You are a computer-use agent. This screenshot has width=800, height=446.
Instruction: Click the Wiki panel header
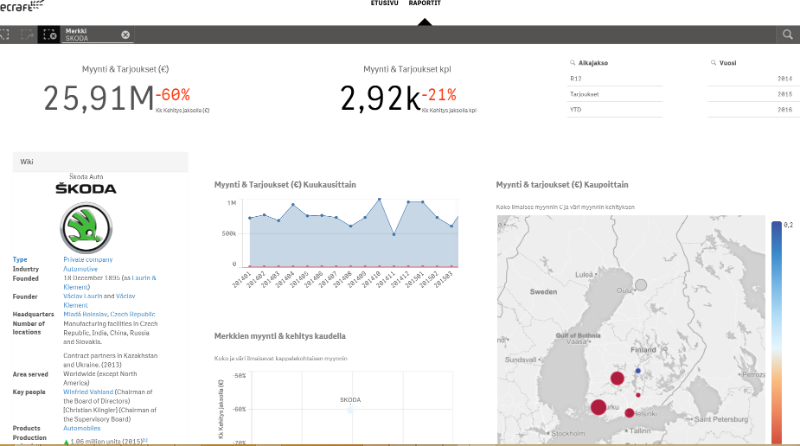tap(101, 162)
